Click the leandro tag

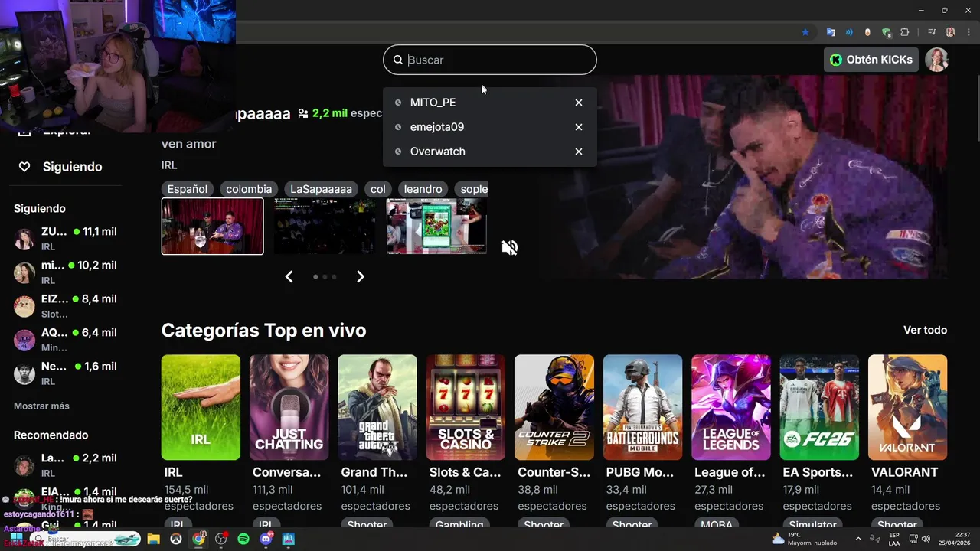[x=423, y=189]
